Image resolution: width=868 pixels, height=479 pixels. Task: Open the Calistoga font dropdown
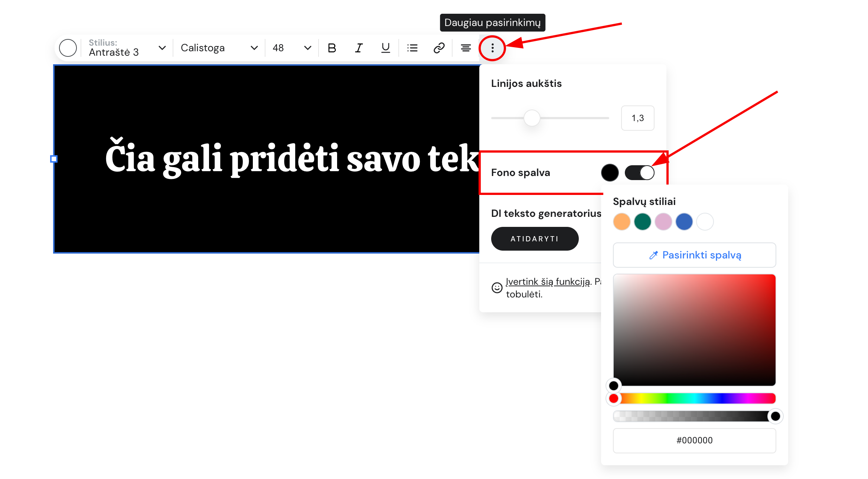[x=219, y=48]
